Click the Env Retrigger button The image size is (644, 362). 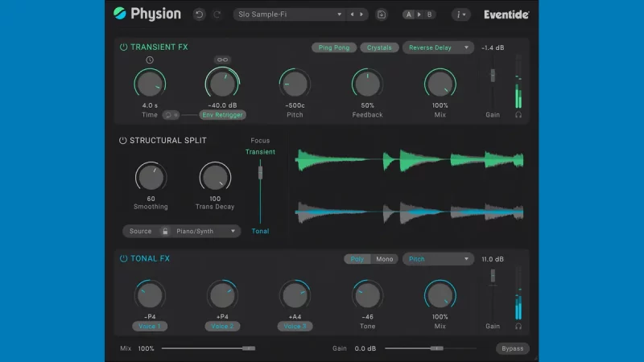(222, 115)
